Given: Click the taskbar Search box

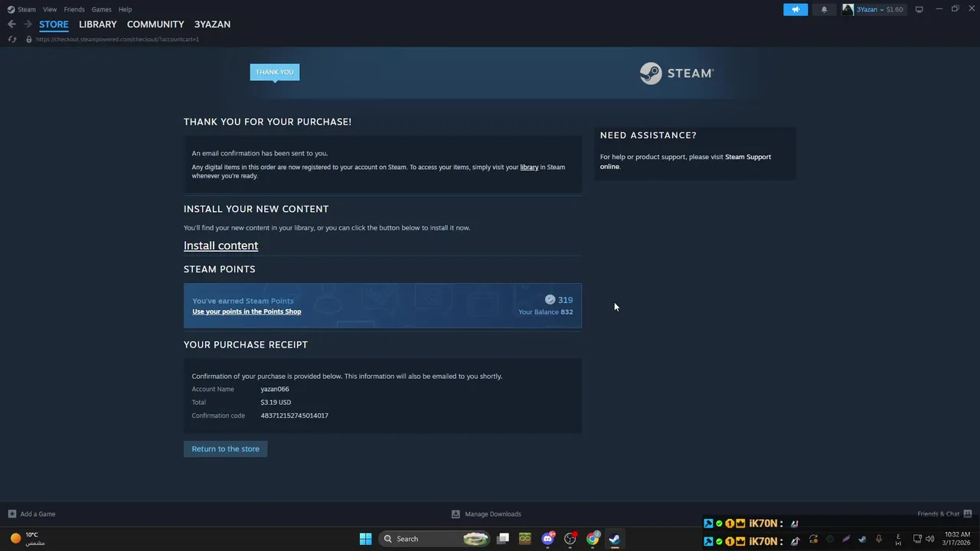Looking at the screenshot, I should click(x=434, y=539).
